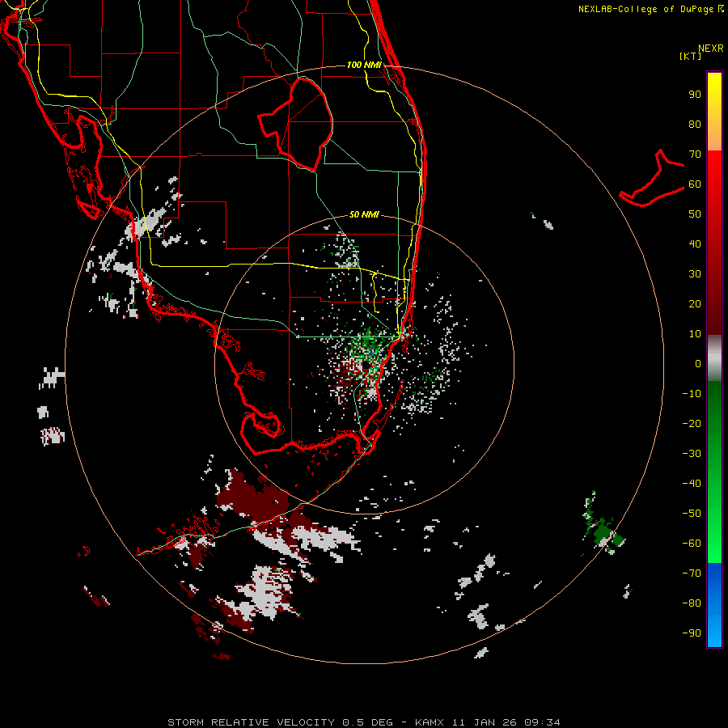The image size is (728, 728).
Task: Click the NEXLAB-College of DuPage credit text
Action: 650,9
